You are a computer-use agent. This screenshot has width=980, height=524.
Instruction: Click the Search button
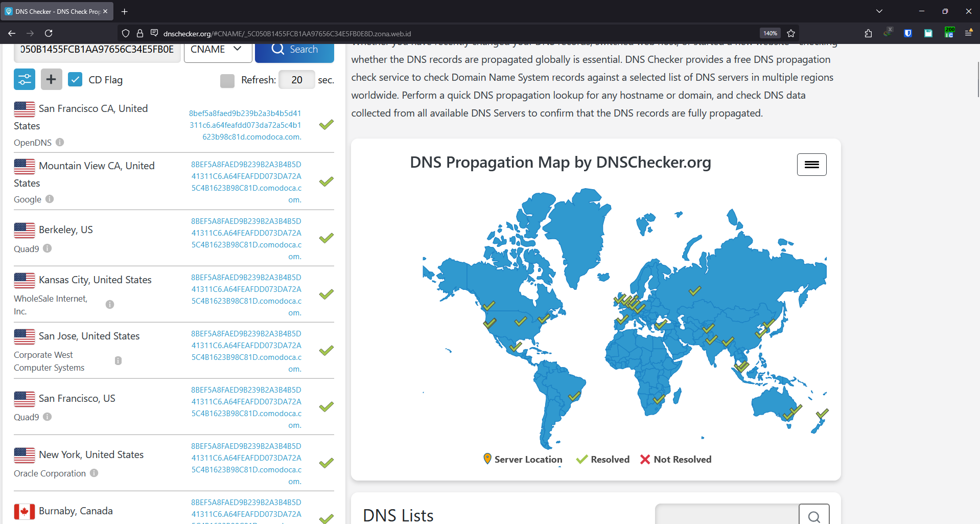(294, 50)
